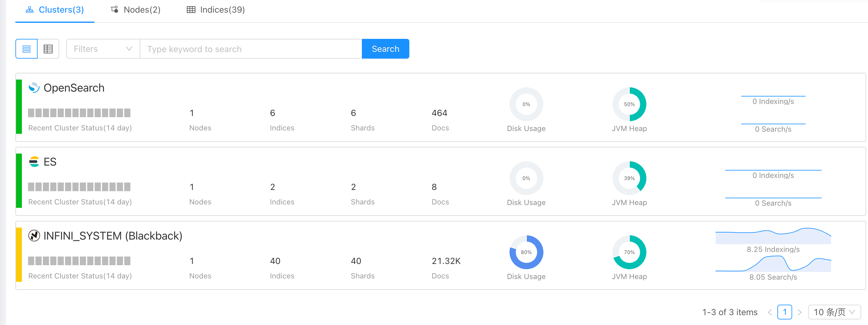The image size is (868, 325).
Task: Click INFINI_SYSTEM docs count 21.32K
Action: (x=446, y=261)
